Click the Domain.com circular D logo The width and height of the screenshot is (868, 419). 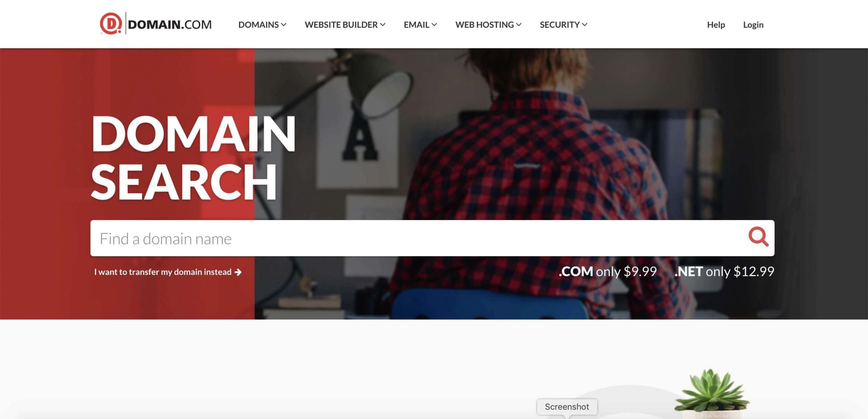111,23
